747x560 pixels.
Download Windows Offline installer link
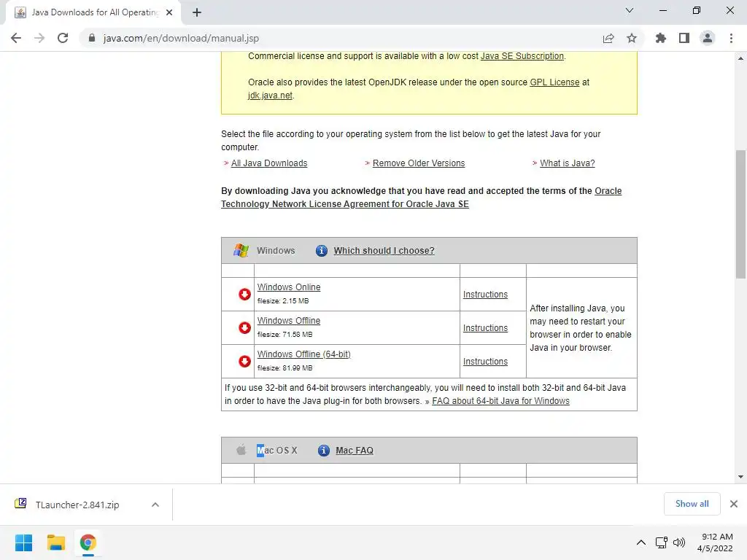289,321
